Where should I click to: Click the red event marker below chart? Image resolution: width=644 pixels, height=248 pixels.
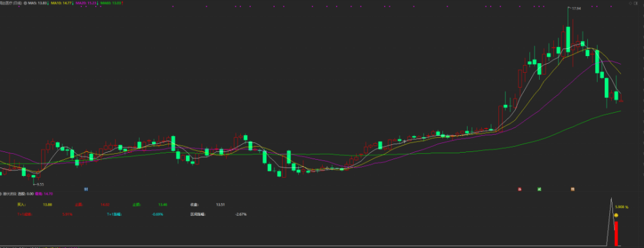(x=520, y=189)
